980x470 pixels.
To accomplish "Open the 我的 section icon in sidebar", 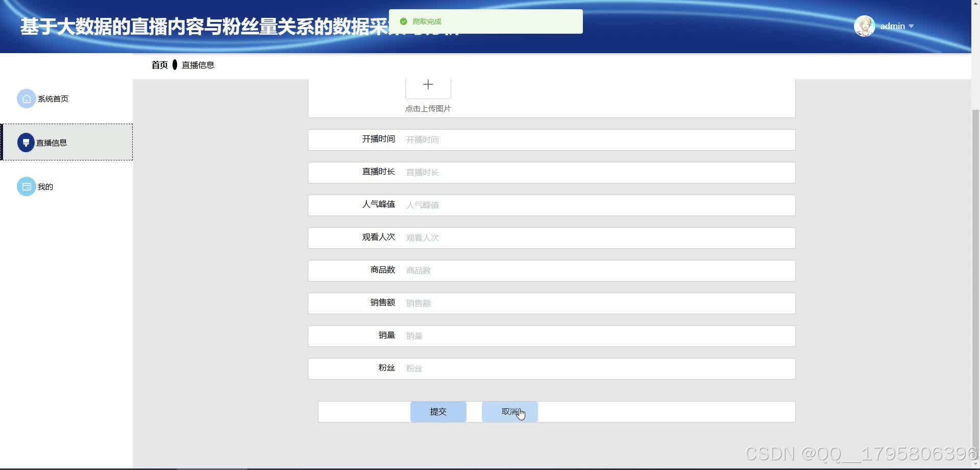I will 26,186.
